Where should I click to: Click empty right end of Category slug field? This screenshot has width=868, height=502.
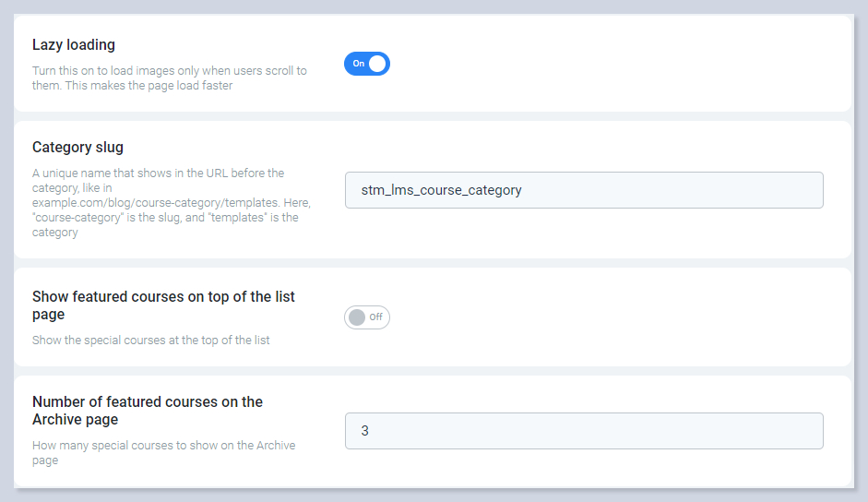(784, 190)
